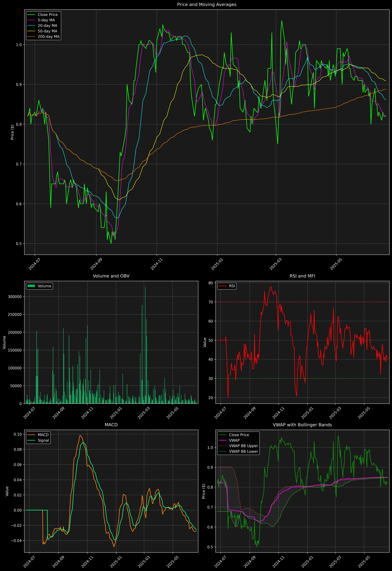Click the 50000 tick on the Volume chart
Screen dimensions: 392x571
pos(16,386)
